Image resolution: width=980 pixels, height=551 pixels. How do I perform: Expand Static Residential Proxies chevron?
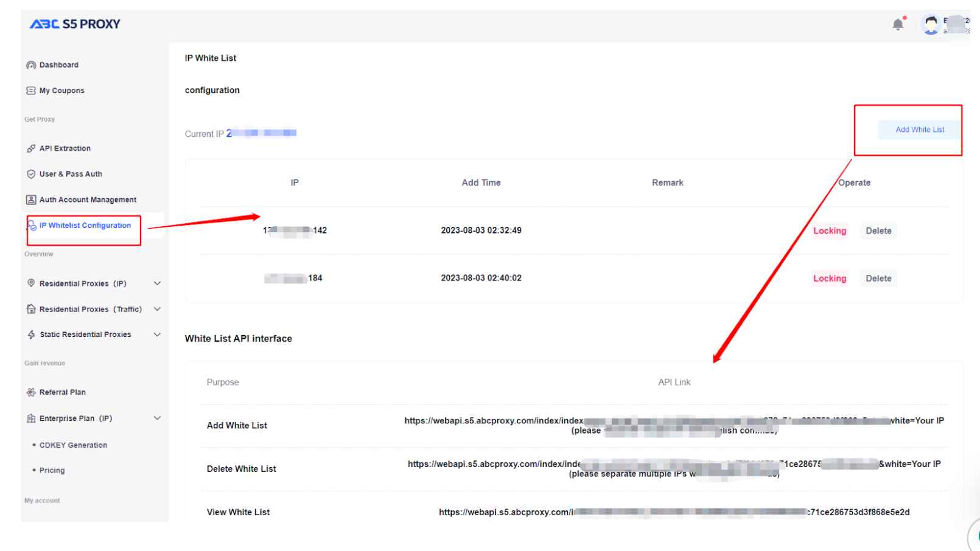click(x=157, y=334)
